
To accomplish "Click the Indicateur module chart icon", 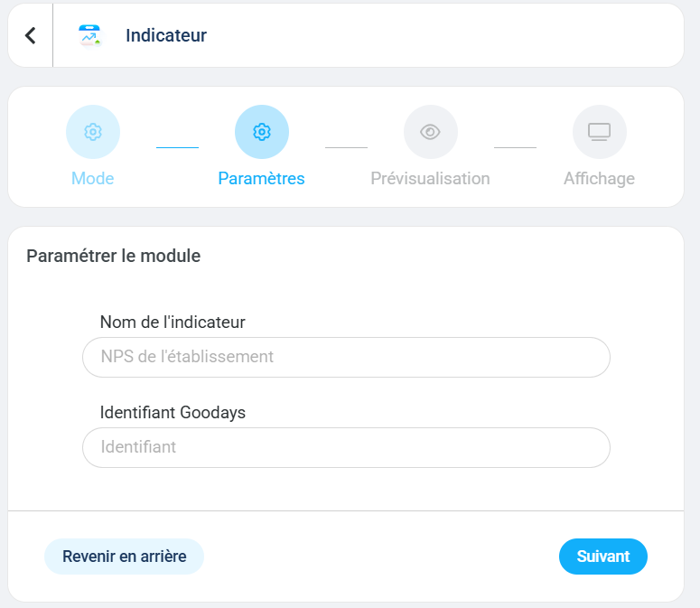I will (89, 36).
